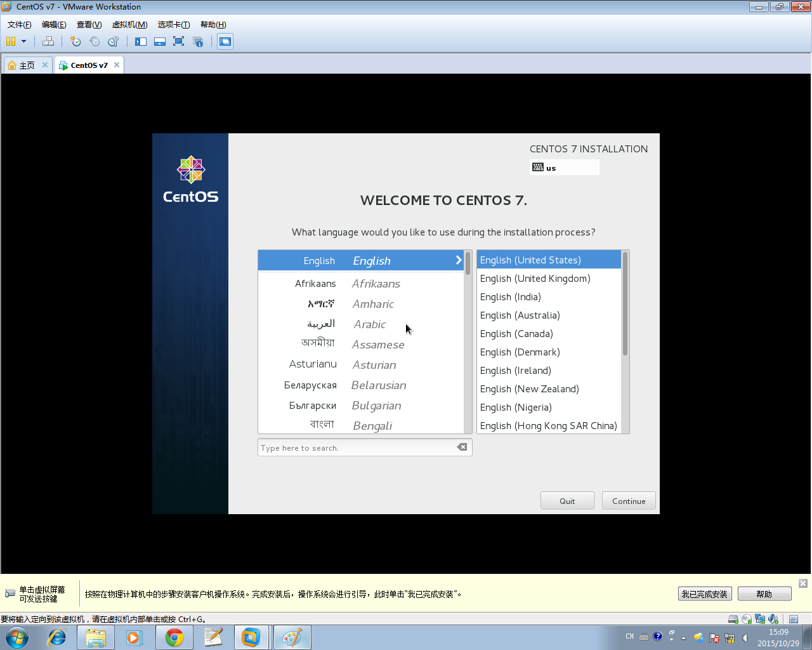This screenshot has width=812, height=650.
Task: Choose English (Australia) locale
Action: (549, 315)
